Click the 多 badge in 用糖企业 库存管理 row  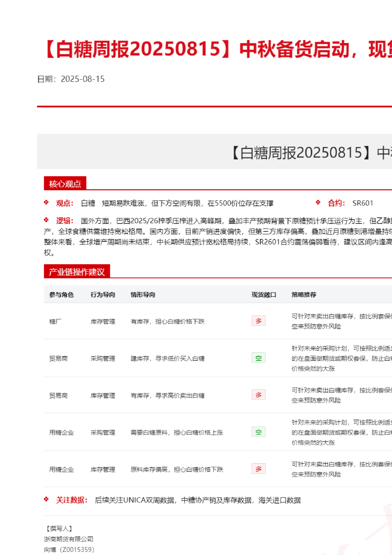(x=258, y=469)
